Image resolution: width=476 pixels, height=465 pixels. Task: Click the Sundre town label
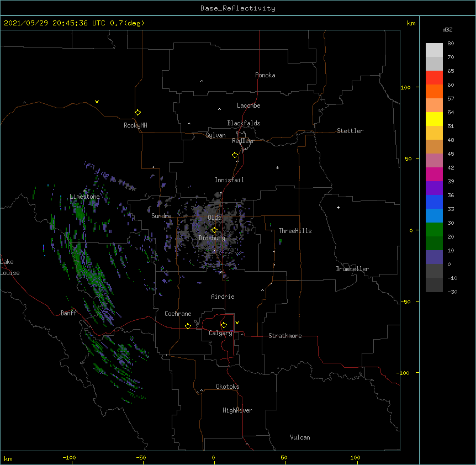(161, 216)
